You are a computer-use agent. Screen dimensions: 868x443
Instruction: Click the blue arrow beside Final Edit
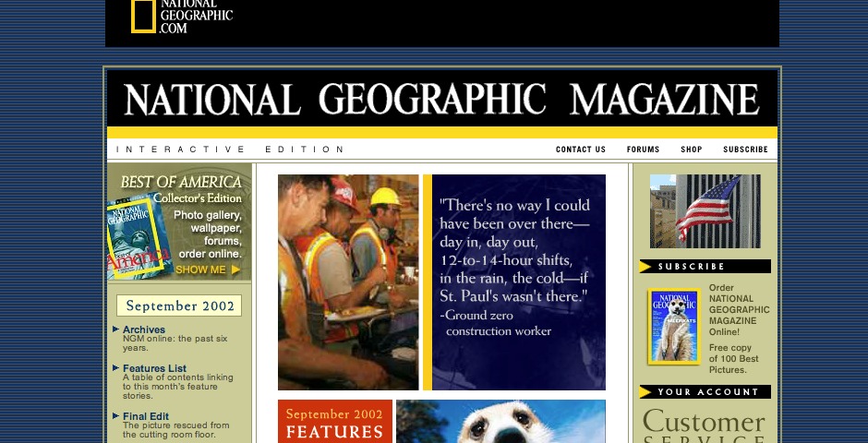[115, 416]
